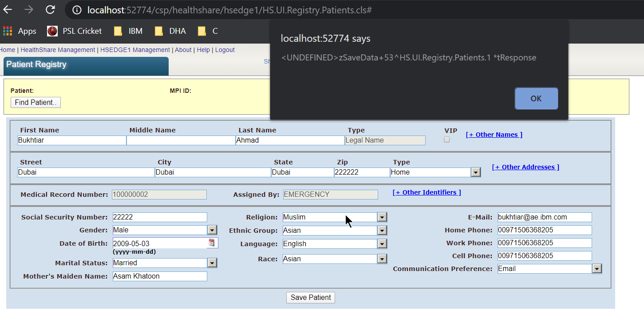The width and height of the screenshot is (644, 315).
Task: Click the Save Patient button
Action: [x=310, y=297]
